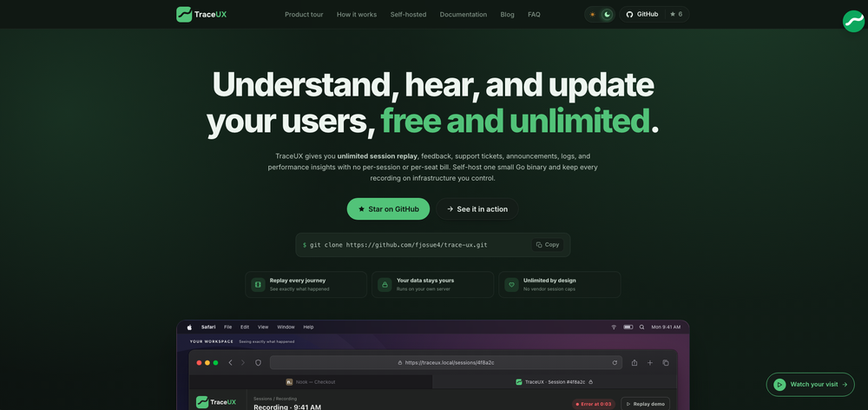The width and height of the screenshot is (868, 410).
Task: Select the git clone command text
Action: 398,244
